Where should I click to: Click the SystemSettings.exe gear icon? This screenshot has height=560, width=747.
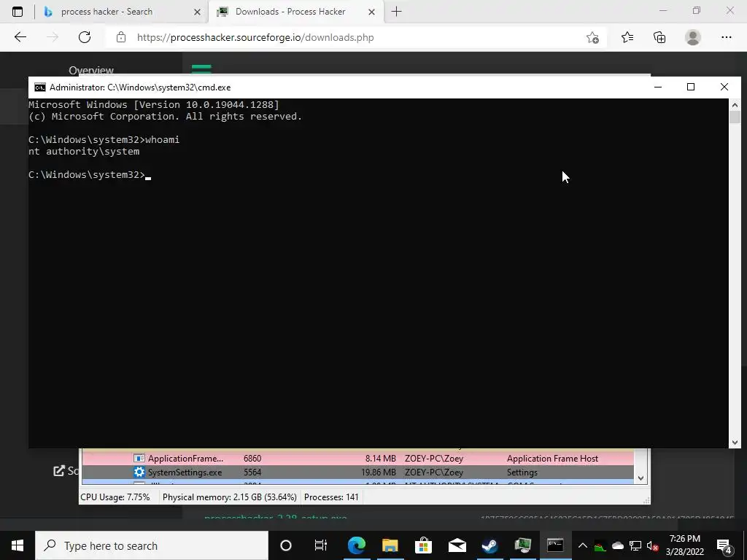click(139, 472)
